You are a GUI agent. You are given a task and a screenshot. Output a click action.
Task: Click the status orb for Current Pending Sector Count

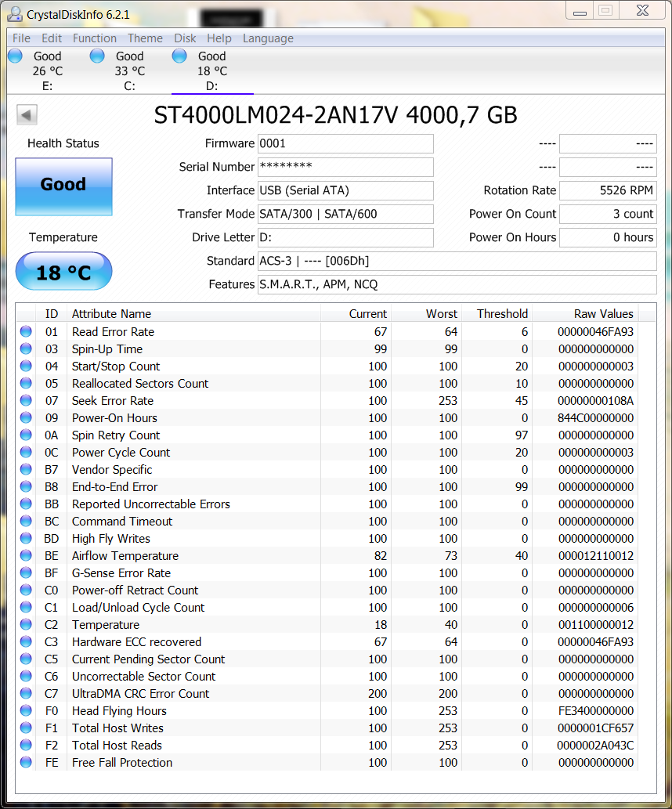pos(26,659)
